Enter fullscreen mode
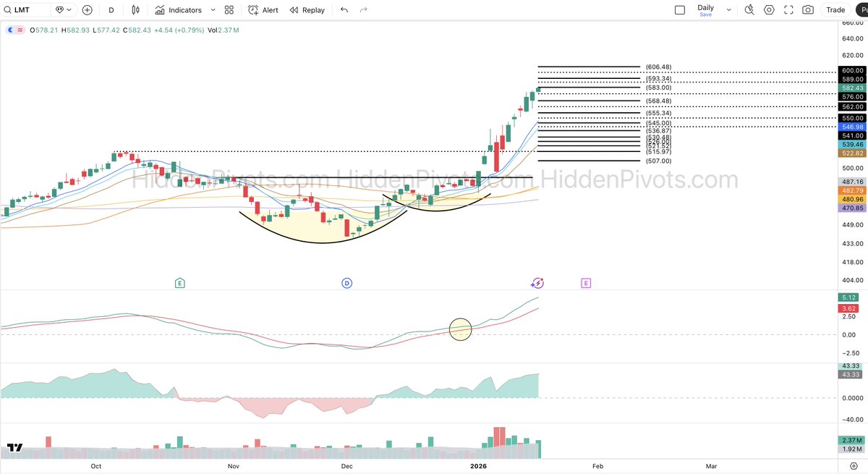The height and width of the screenshot is (474, 868). [x=788, y=10]
